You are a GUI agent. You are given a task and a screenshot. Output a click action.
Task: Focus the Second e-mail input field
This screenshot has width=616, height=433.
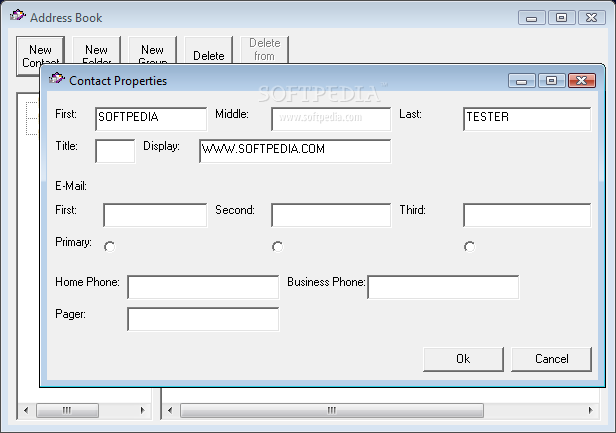pos(331,215)
